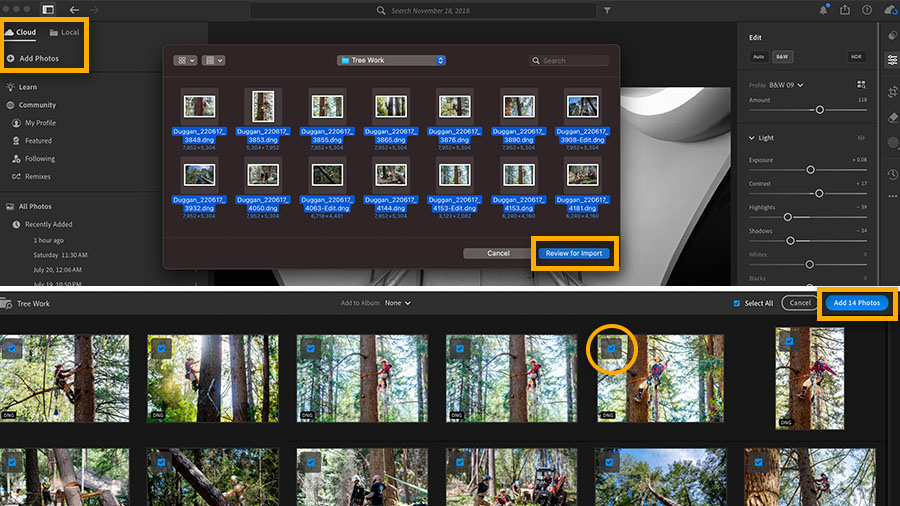Click the dialog Search field
The image size is (900, 506).
click(x=569, y=60)
